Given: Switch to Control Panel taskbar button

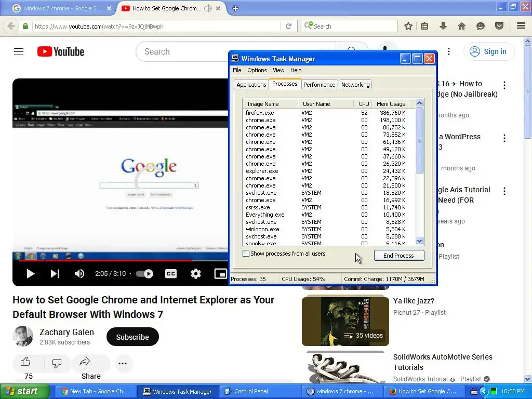Looking at the screenshot, I should click(x=260, y=392).
